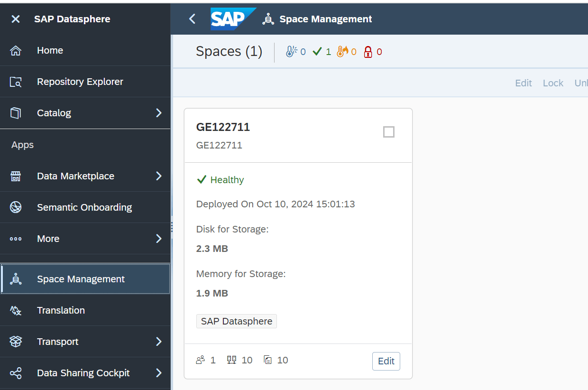
Task: Toggle the navigation close X button
Action: [x=16, y=19]
